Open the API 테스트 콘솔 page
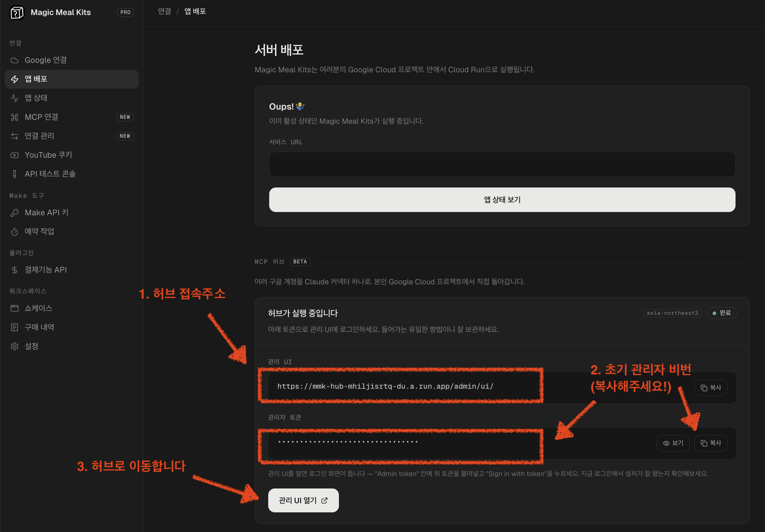Screen dimensions: 765x532 point(72,174)
